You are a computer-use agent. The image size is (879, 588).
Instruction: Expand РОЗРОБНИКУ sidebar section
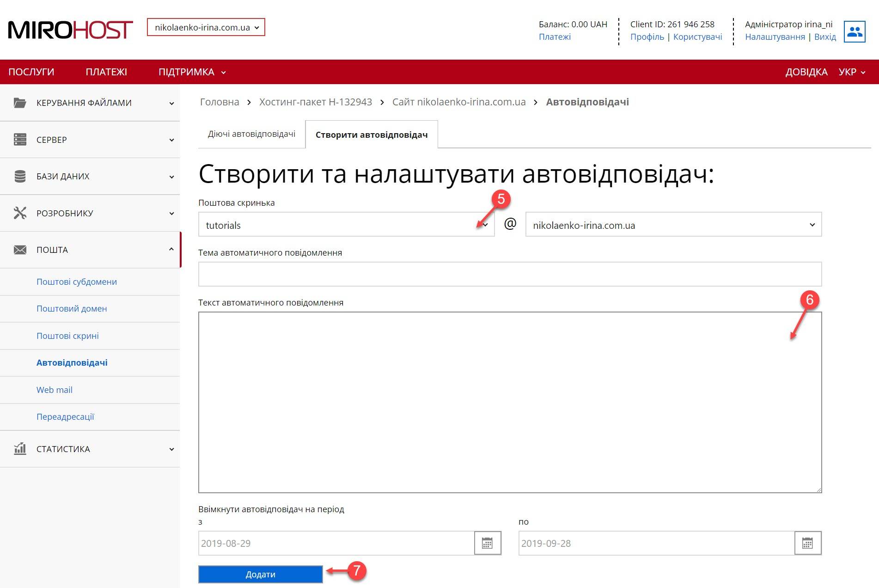90,213
